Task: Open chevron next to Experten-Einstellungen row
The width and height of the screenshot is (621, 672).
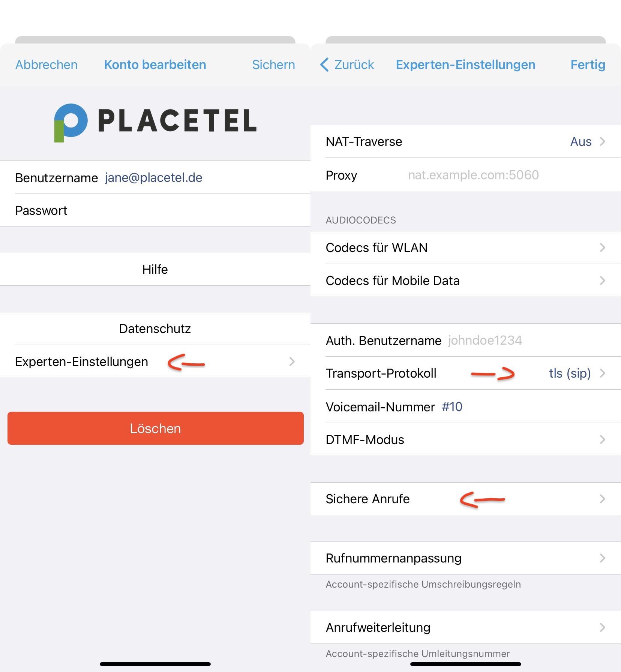Action: [x=292, y=361]
